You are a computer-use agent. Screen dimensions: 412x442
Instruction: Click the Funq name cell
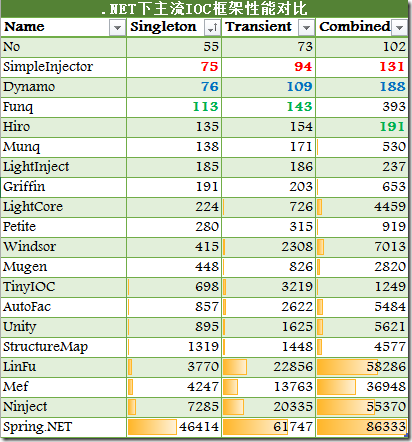click(64, 107)
